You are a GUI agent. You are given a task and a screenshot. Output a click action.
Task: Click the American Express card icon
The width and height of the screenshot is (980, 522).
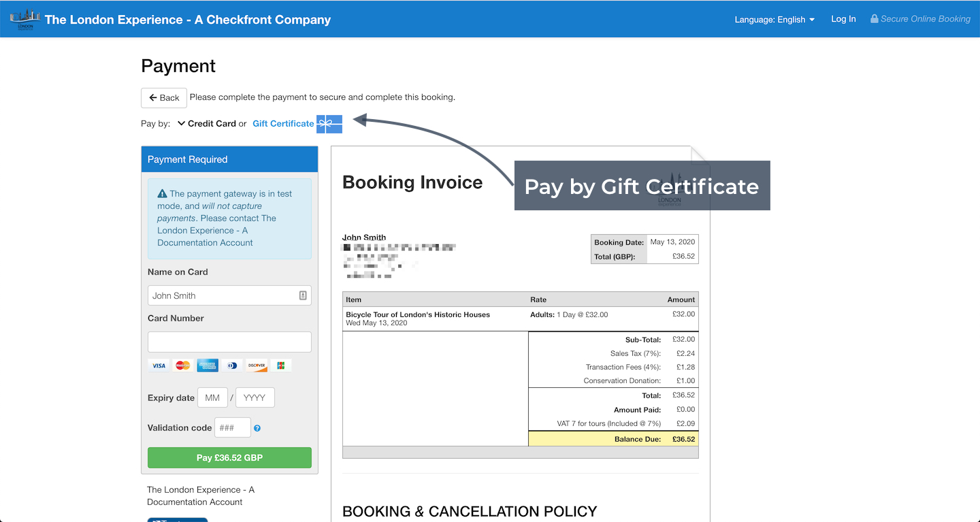click(208, 365)
